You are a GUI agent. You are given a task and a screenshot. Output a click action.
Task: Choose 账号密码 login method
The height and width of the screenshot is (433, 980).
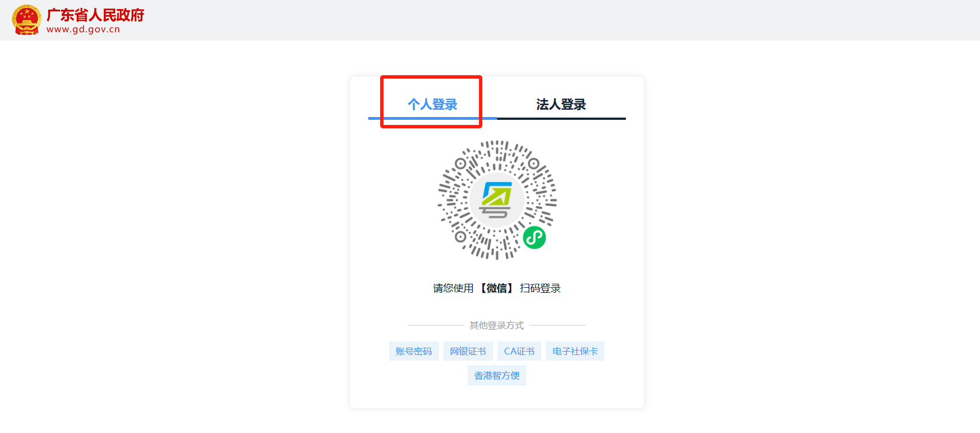[414, 351]
